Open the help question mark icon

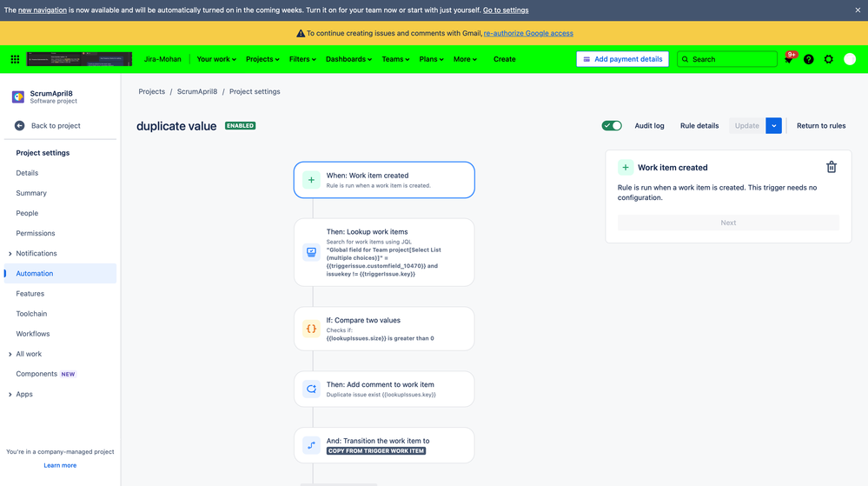point(809,59)
